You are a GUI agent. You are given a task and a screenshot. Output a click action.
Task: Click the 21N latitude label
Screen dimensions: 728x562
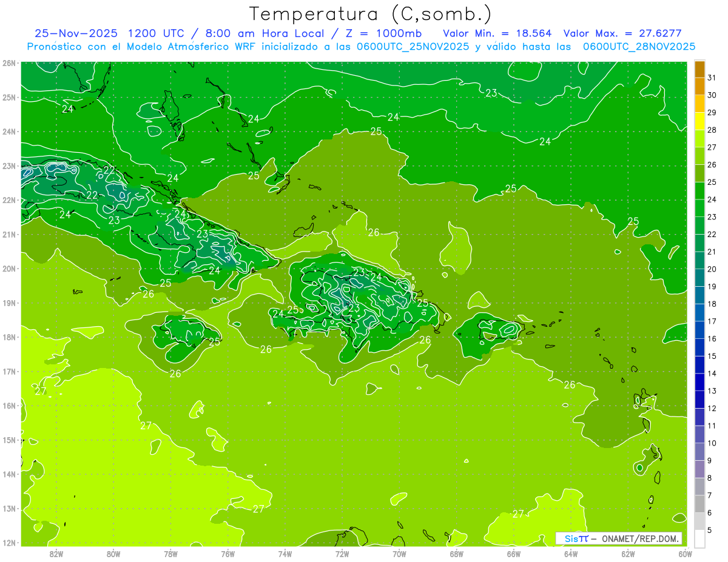[x=9, y=235]
